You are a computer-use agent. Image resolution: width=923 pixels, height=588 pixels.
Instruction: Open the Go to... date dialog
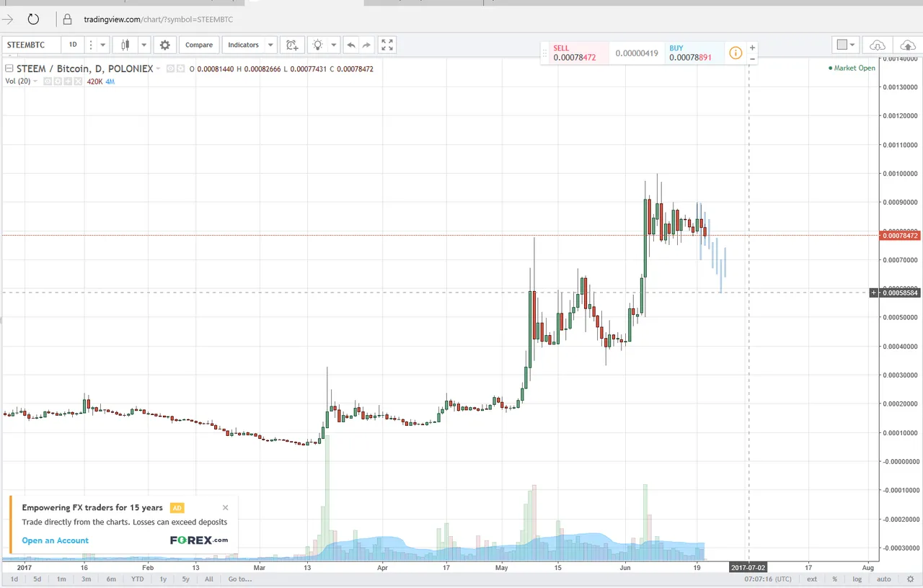(239, 579)
